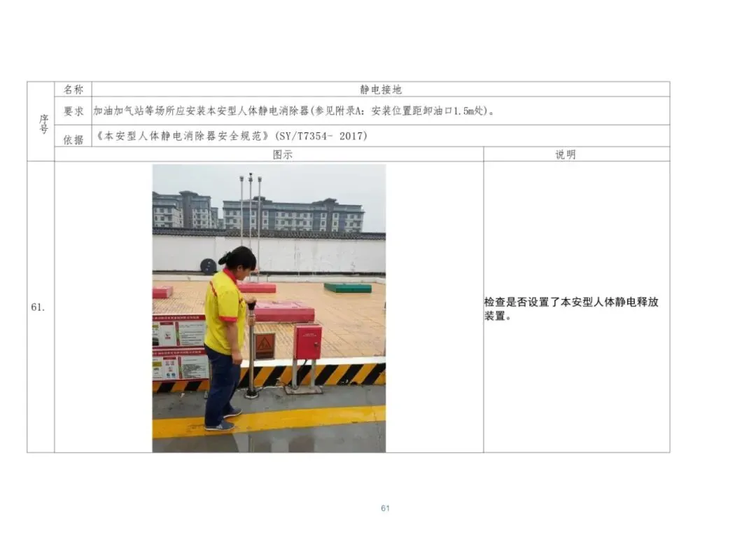Click the gas station photo illustration
The width and height of the screenshot is (756, 535).
pos(269,308)
